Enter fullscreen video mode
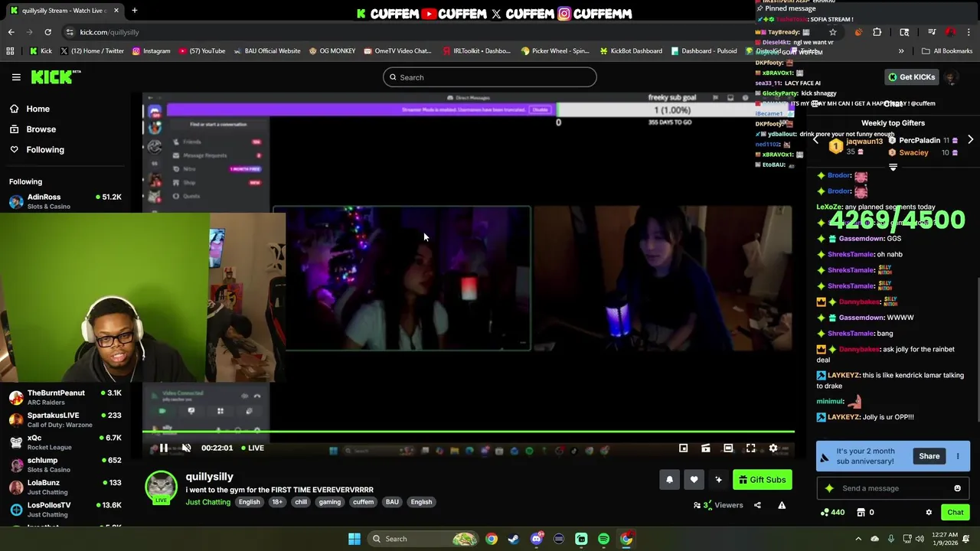980x551 pixels. 750,448
